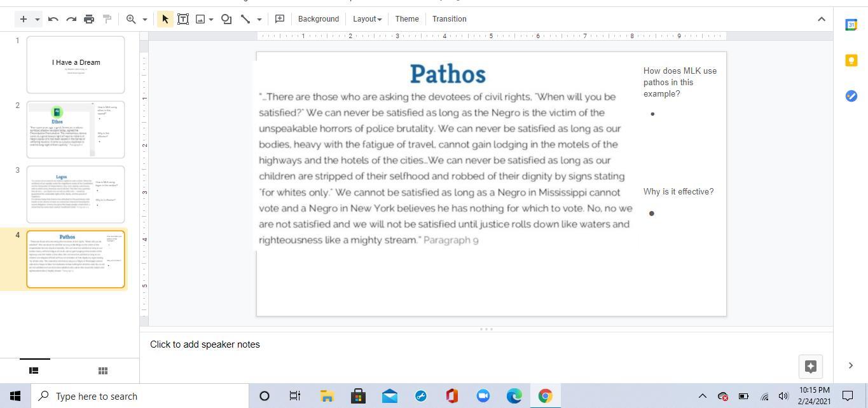Viewport: 868px width, 408px height.
Task: Click the Windows search box
Action: pos(140,396)
